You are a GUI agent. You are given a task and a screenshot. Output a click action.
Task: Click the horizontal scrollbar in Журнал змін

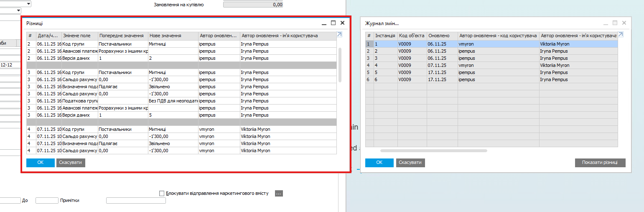pyautogui.click(x=433, y=151)
